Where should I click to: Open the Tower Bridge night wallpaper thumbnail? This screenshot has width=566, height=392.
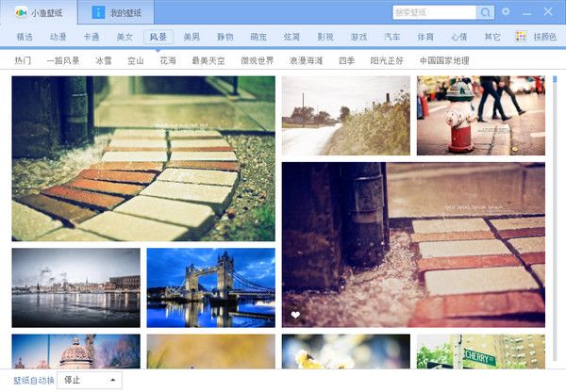pyautogui.click(x=210, y=287)
